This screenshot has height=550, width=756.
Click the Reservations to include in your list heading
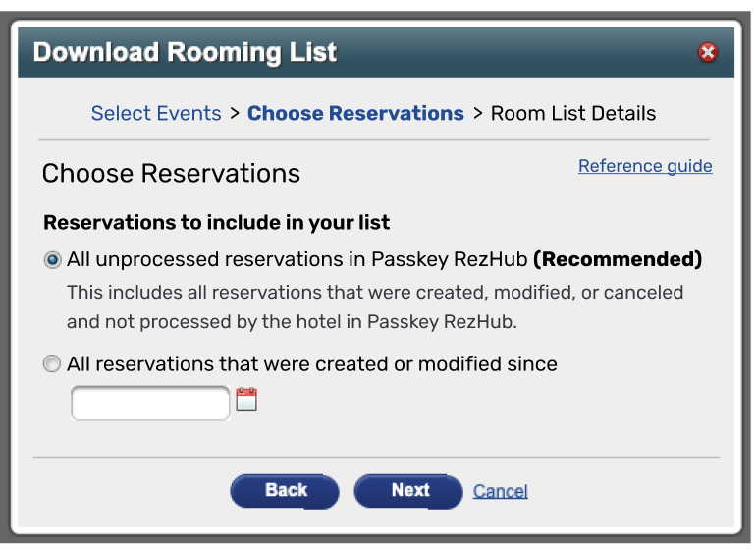[216, 222]
